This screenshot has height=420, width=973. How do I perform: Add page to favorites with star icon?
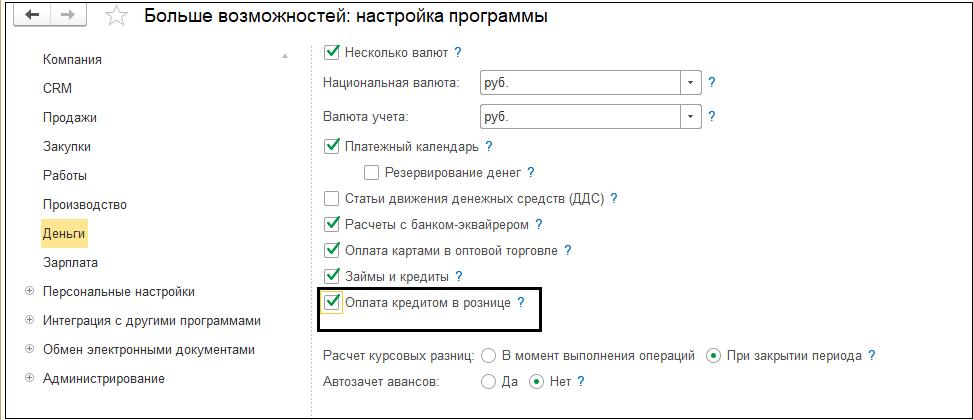tap(117, 17)
